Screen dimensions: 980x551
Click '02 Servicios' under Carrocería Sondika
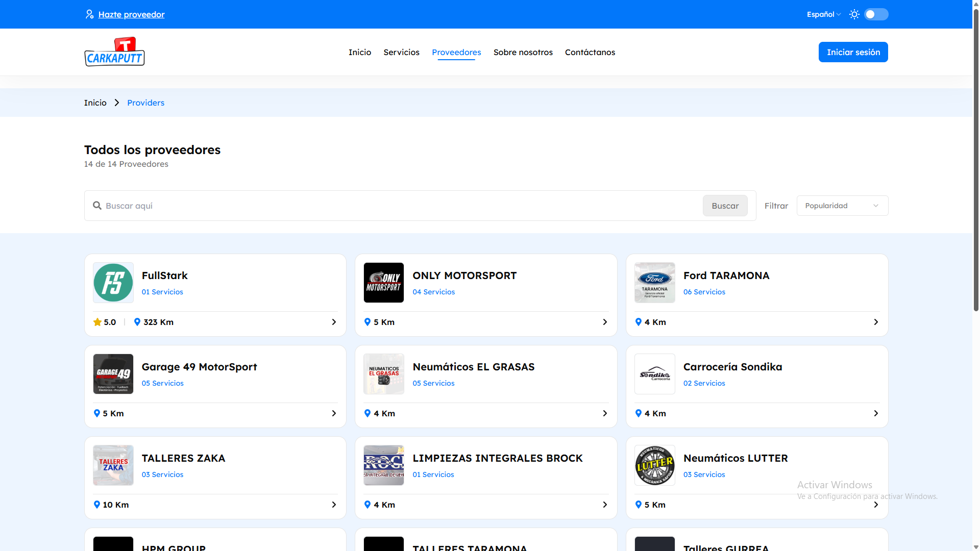pos(704,383)
